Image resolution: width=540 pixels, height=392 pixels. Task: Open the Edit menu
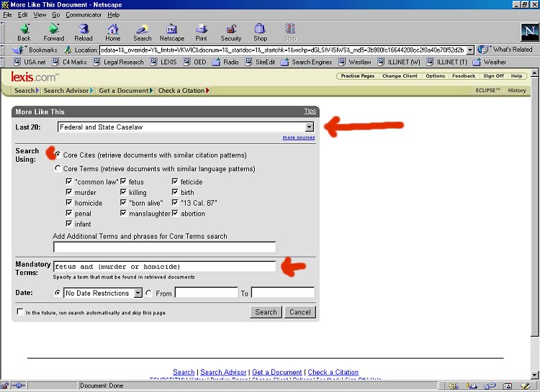tap(23, 15)
